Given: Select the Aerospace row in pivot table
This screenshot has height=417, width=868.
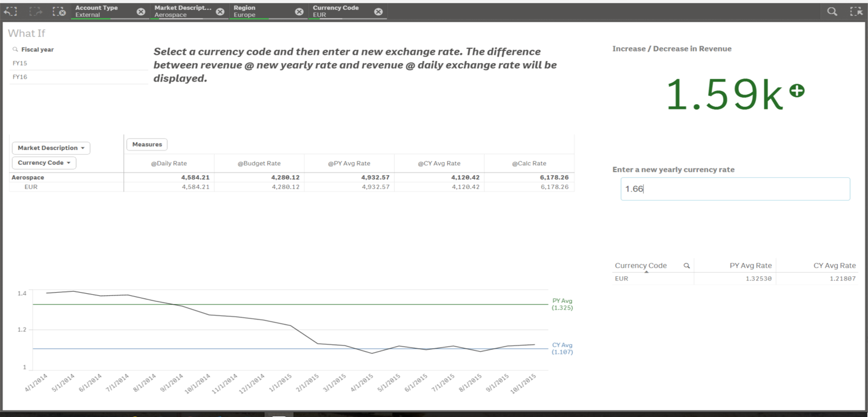Looking at the screenshot, I should tap(28, 177).
